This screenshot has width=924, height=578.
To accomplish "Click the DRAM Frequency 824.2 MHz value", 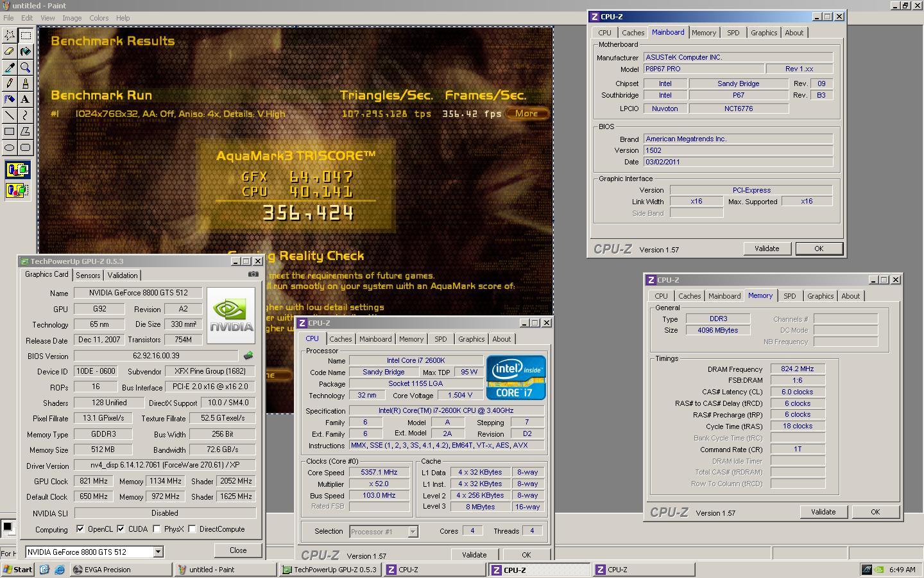I will click(x=797, y=369).
